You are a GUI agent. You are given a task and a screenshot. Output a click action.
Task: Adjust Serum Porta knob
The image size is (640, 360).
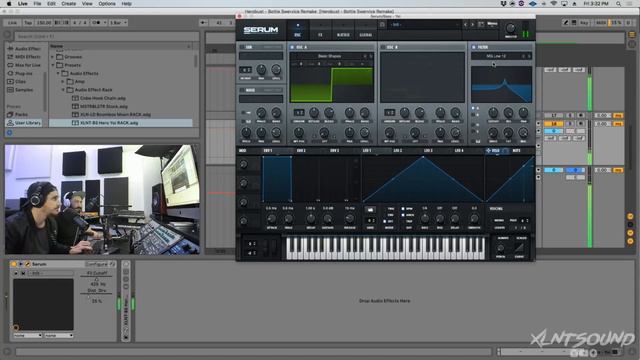point(500,248)
